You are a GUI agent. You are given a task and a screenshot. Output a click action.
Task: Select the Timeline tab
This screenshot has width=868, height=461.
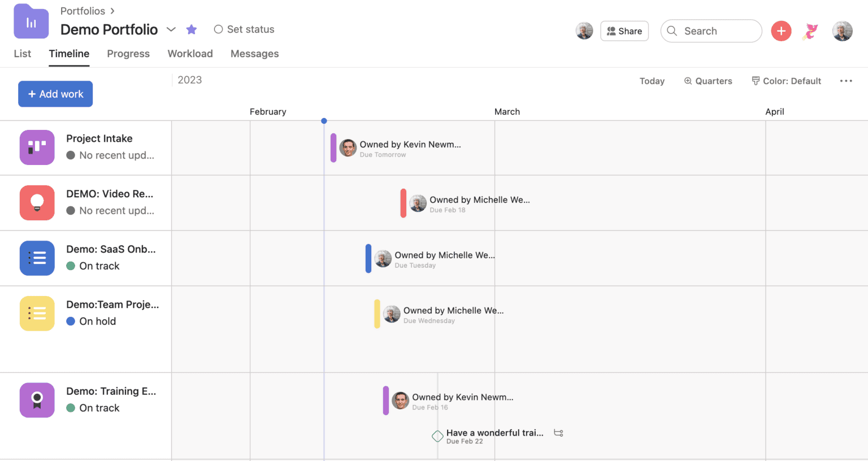[69, 54]
